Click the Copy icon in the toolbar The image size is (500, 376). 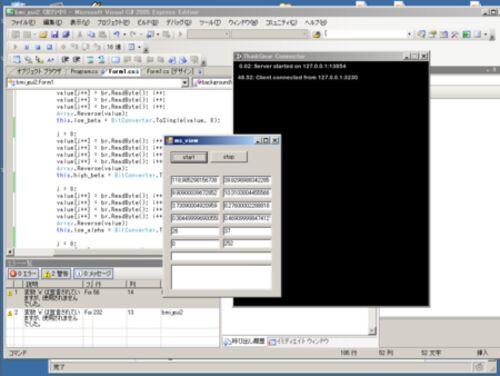pyautogui.click(x=91, y=34)
